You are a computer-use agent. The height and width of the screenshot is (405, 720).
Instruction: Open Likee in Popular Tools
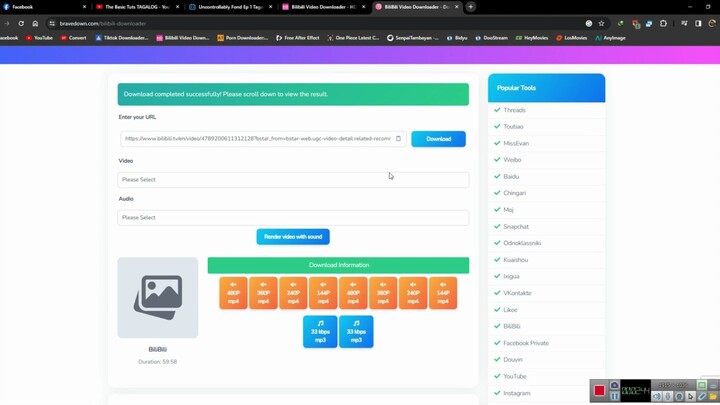pyautogui.click(x=510, y=310)
